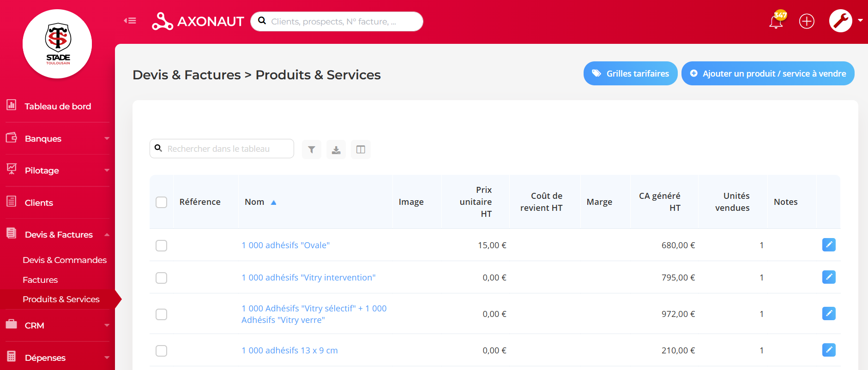Check the box for "Vitry intervention" row

[161, 278]
